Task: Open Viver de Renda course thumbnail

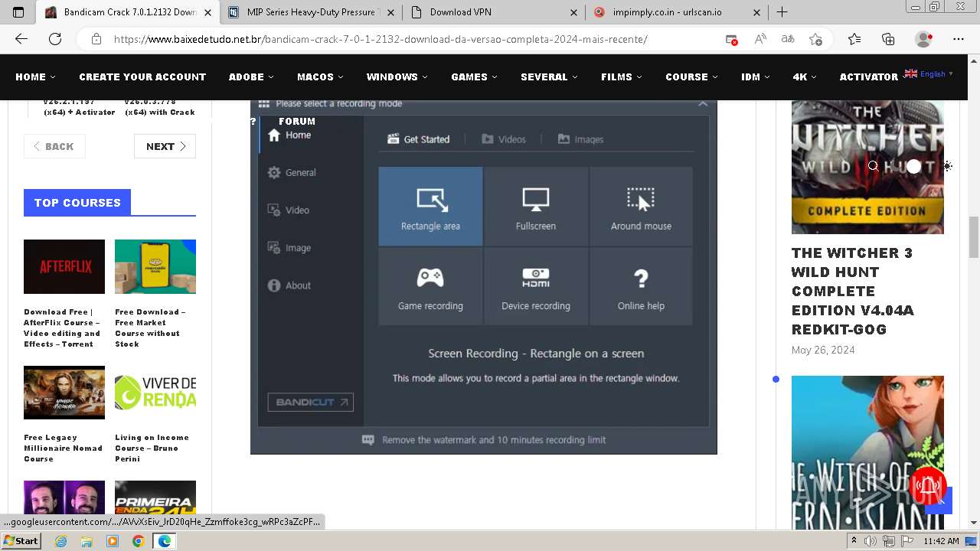Action: [x=155, y=393]
